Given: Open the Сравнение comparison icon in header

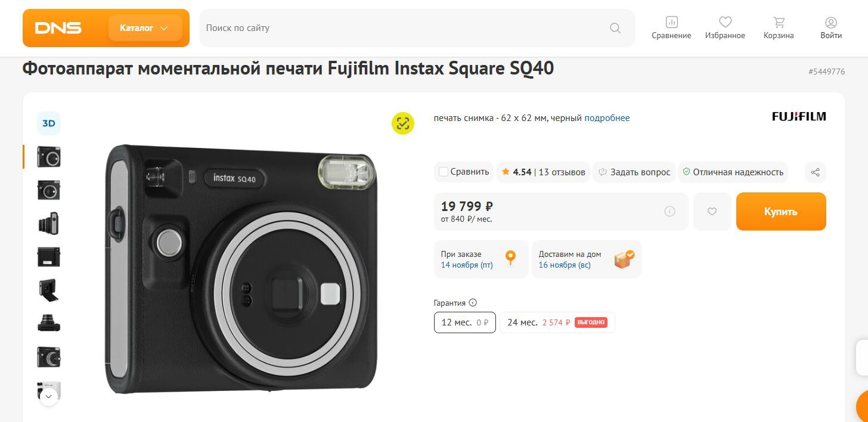Looking at the screenshot, I should tap(671, 27).
